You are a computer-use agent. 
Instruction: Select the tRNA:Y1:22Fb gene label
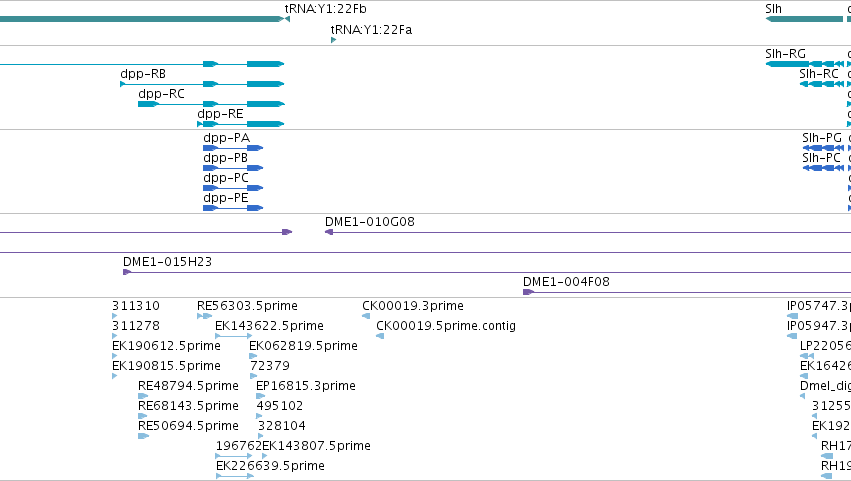(x=326, y=9)
